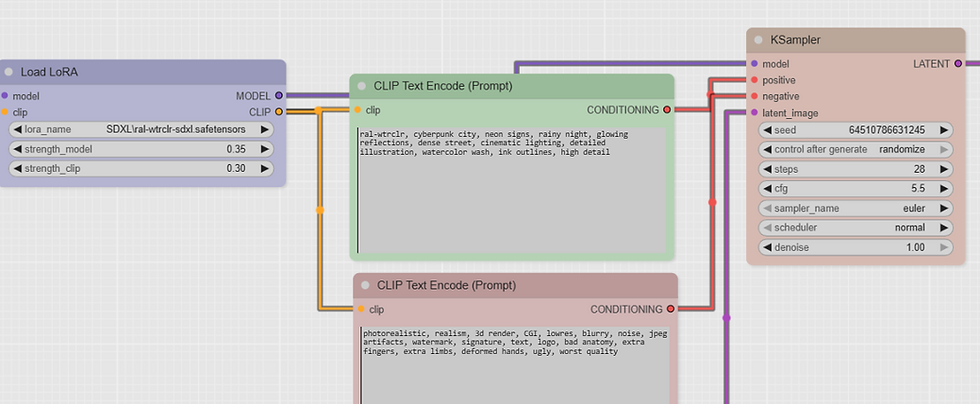
Task: Decrease seed with left arrow
Action: point(768,130)
